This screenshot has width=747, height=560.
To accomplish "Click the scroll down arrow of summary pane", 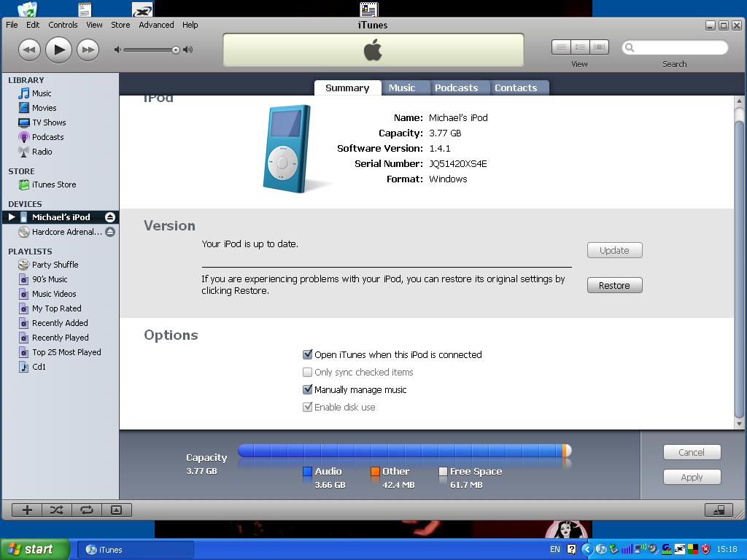I will tap(739, 424).
